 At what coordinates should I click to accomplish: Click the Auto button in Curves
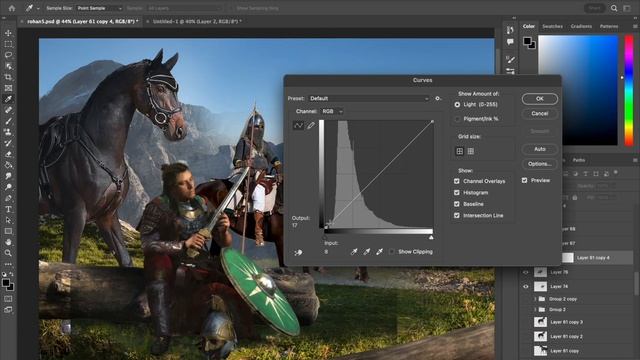540,149
